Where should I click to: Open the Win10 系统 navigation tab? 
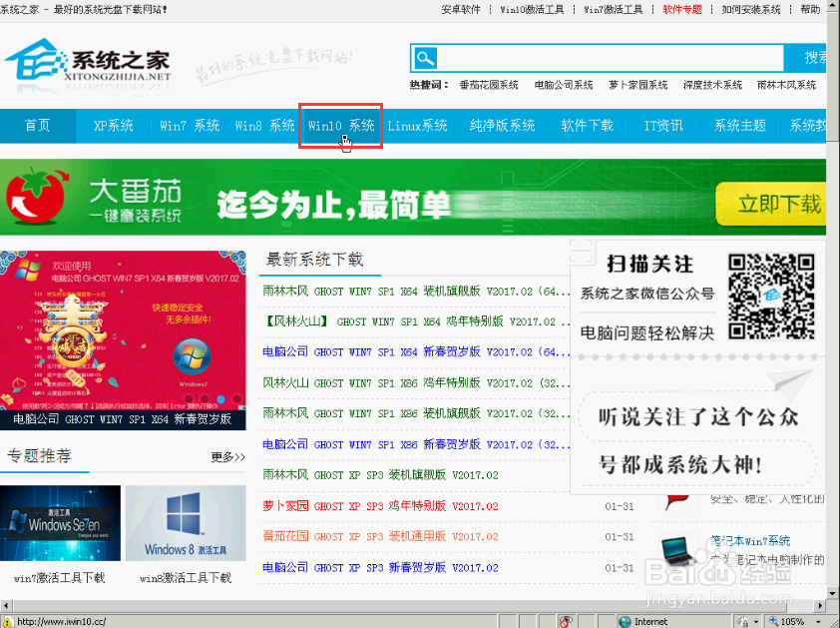pyautogui.click(x=341, y=126)
